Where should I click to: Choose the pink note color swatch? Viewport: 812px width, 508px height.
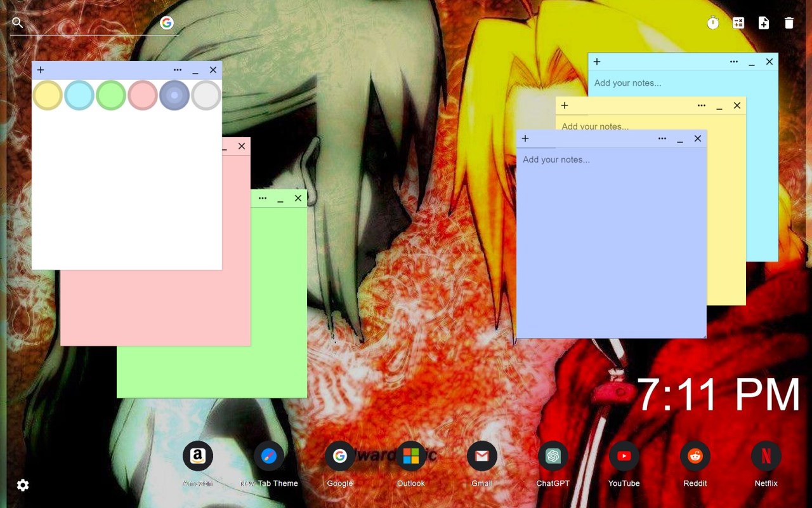(x=143, y=95)
